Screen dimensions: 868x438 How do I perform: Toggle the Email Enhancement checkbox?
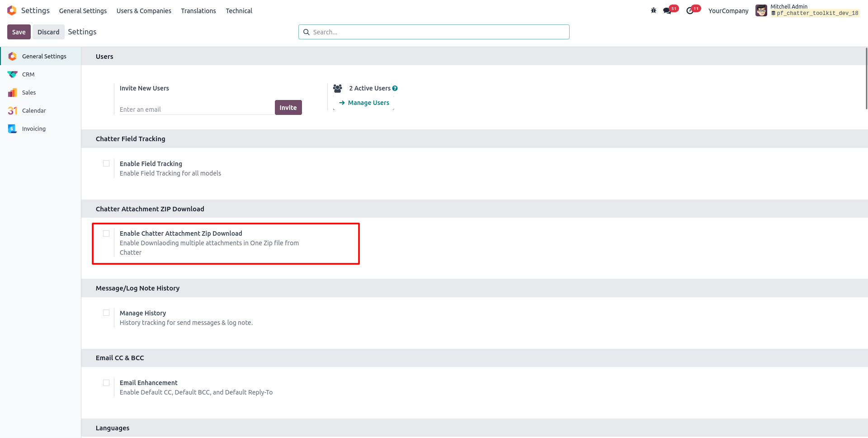[x=106, y=383]
